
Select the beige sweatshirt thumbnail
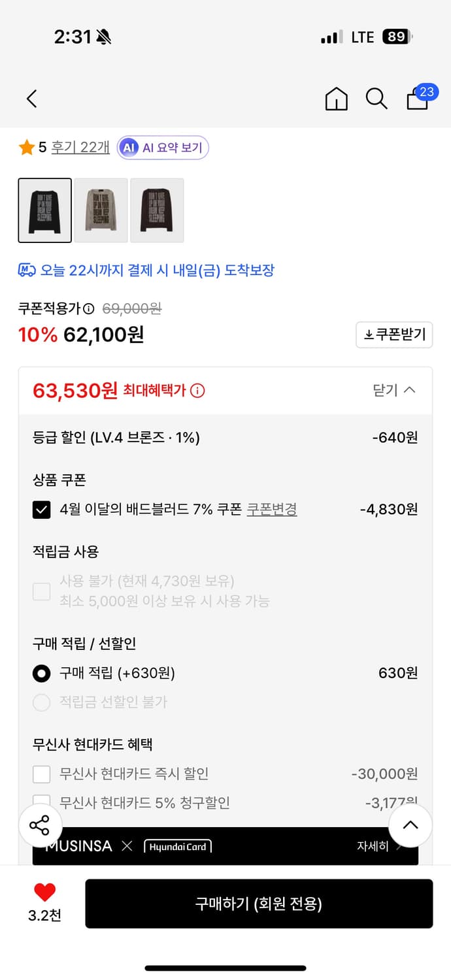(101, 210)
